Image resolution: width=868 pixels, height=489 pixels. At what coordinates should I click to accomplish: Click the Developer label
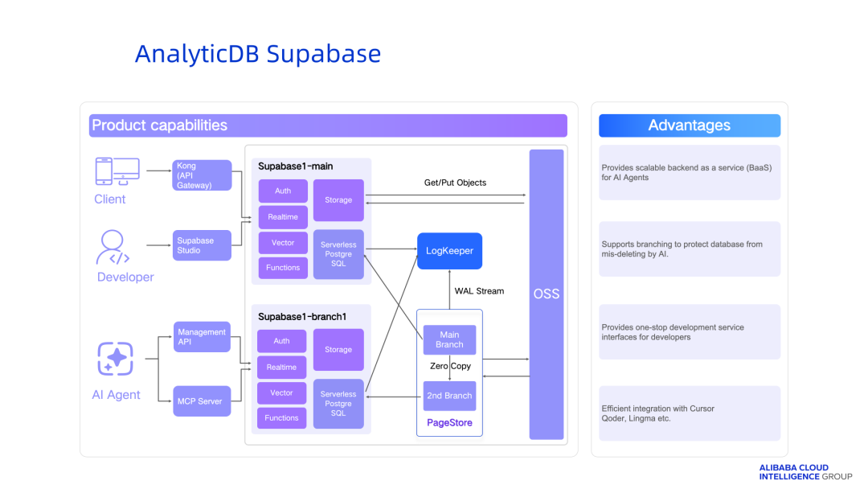pos(125,277)
